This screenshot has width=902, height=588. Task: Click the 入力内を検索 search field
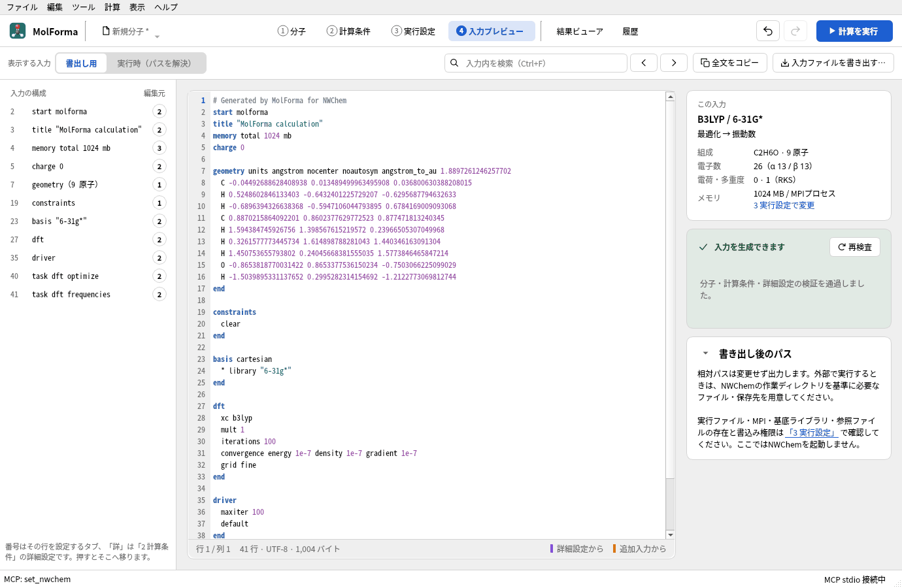point(536,63)
